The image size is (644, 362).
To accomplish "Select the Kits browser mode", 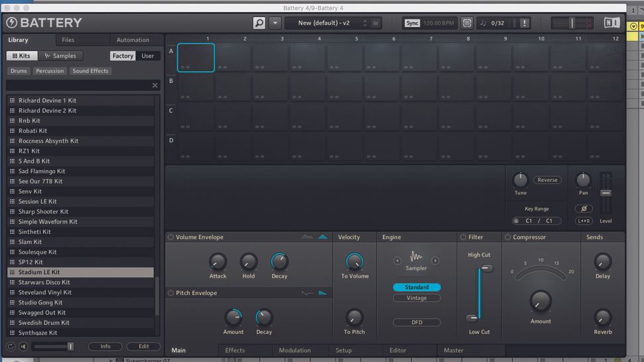I will 21,56.
